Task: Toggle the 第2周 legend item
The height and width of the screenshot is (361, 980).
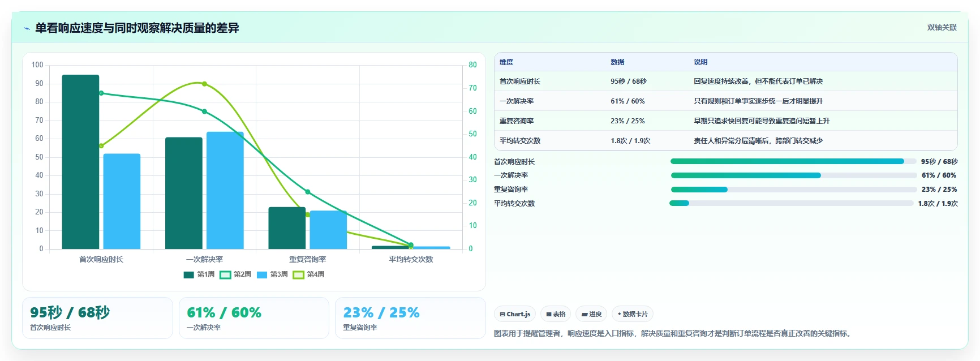Action: pos(235,274)
